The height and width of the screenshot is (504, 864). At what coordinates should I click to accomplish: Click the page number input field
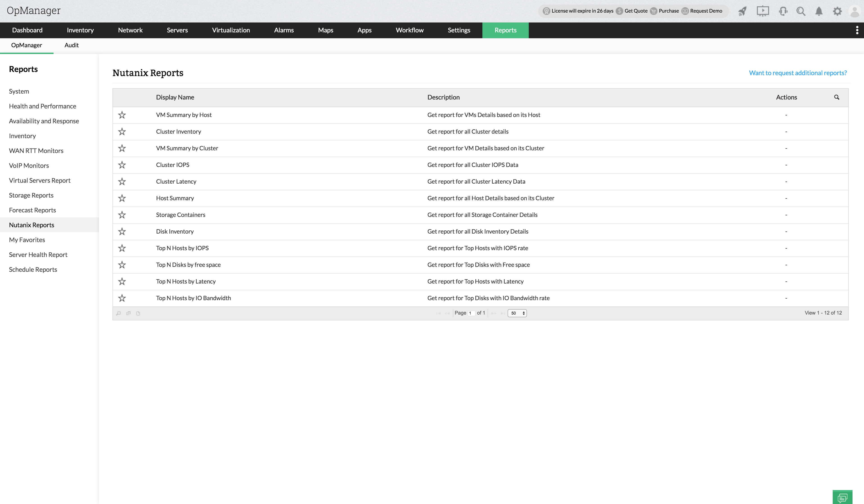point(471,313)
